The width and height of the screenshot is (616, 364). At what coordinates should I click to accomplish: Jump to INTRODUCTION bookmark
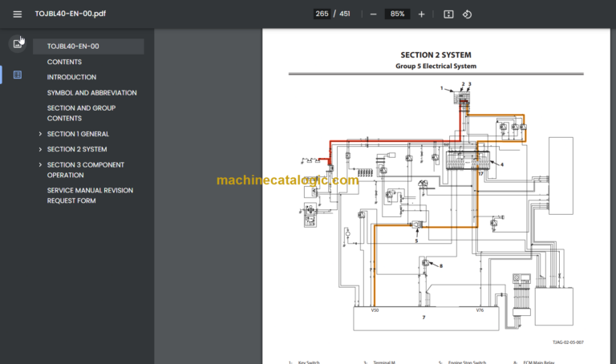[71, 77]
